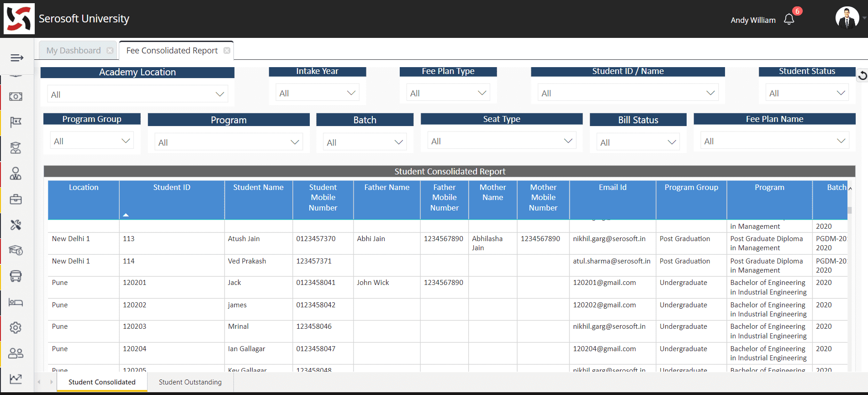
Task: Open the users group sidebar icon
Action: click(x=16, y=353)
